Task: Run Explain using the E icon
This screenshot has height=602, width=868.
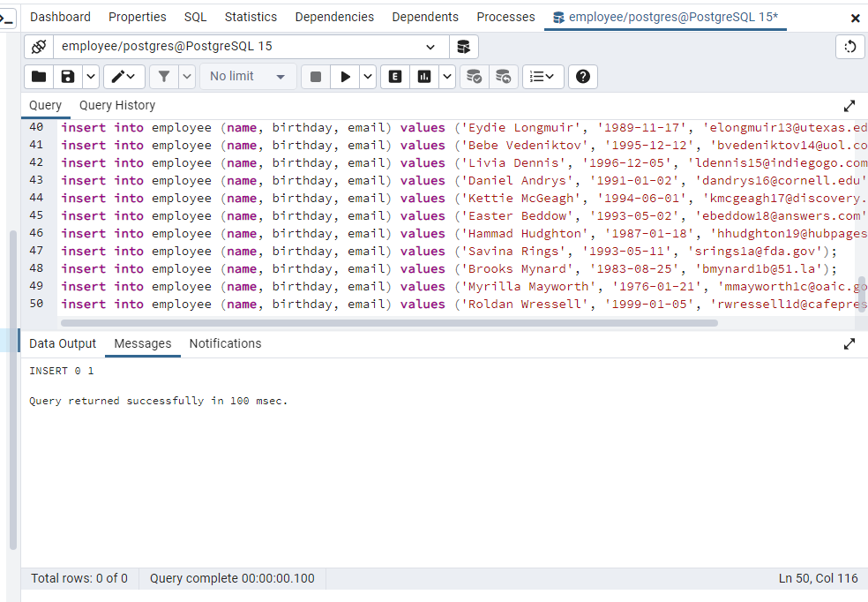Action: 394,77
